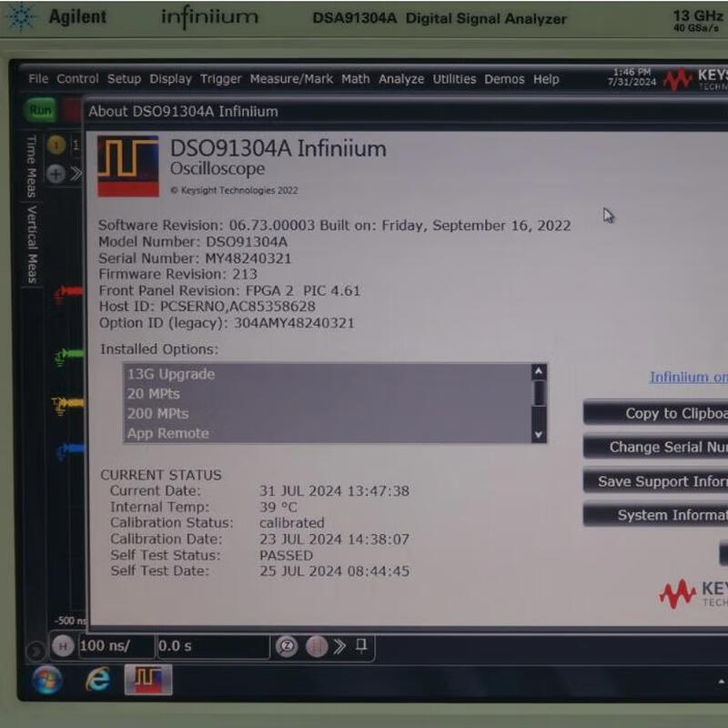Click the scrollbar down arrow in Installed Options
Image resolution: width=728 pixels, height=728 pixels.
point(538,434)
